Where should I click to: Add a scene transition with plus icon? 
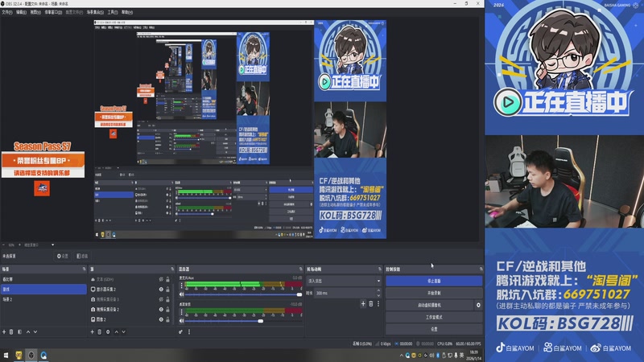(363, 304)
